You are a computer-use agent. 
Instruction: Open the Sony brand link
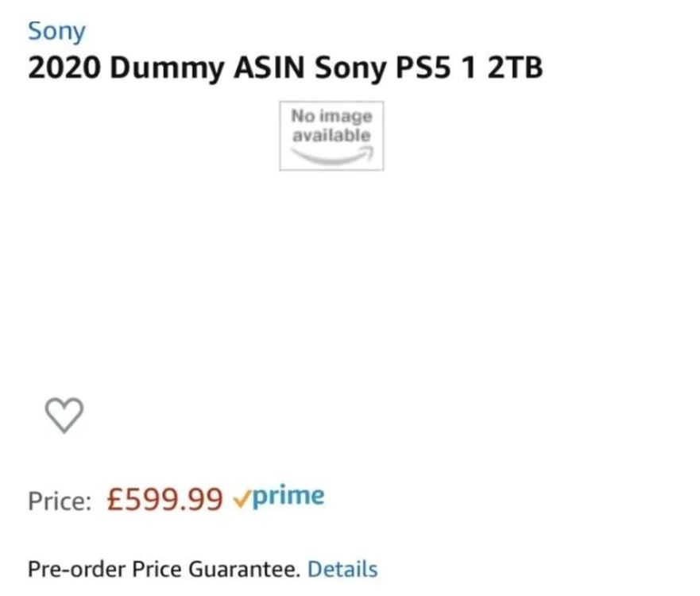pyautogui.click(x=56, y=32)
